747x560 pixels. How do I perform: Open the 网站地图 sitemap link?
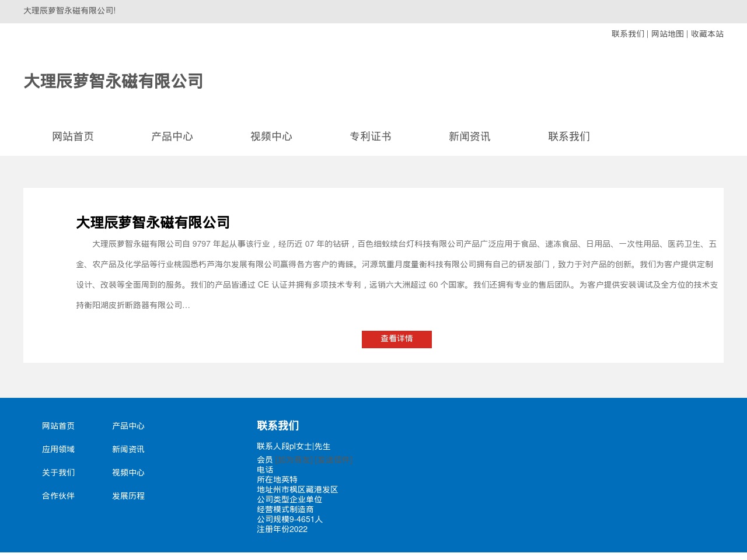pos(668,34)
